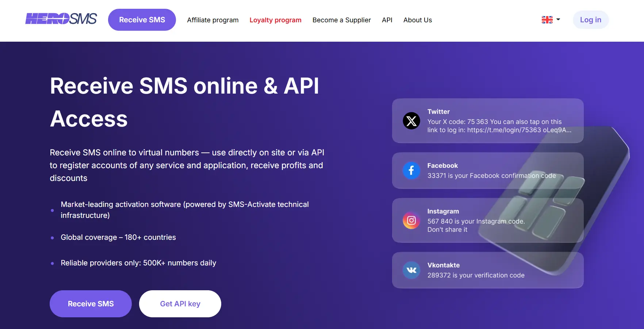Click the Facebook logo icon
Image resolution: width=644 pixels, height=329 pixels.
click(411, 170)
